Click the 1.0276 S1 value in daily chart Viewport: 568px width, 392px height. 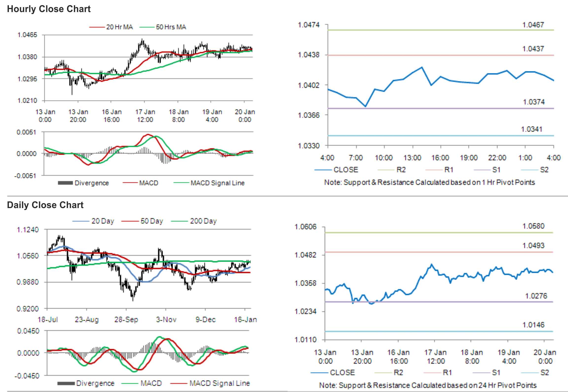coord(536,296)
